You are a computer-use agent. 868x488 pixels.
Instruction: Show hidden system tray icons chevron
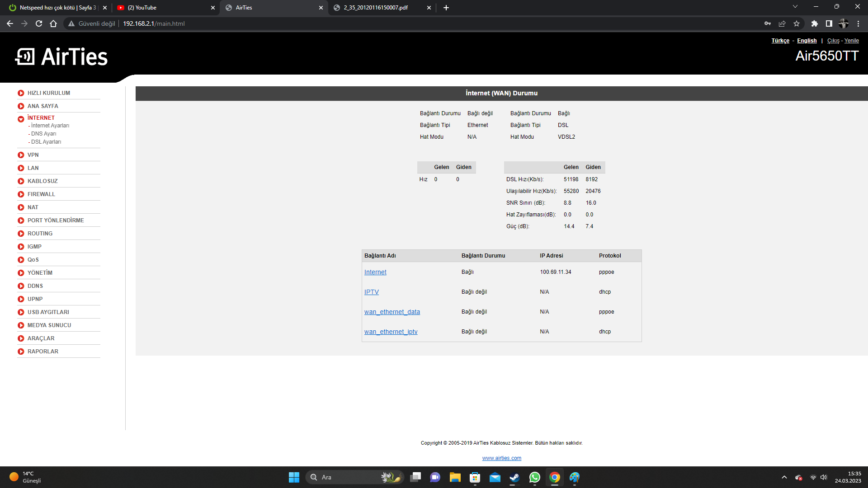pyautogui.click(x=784, y=477)
